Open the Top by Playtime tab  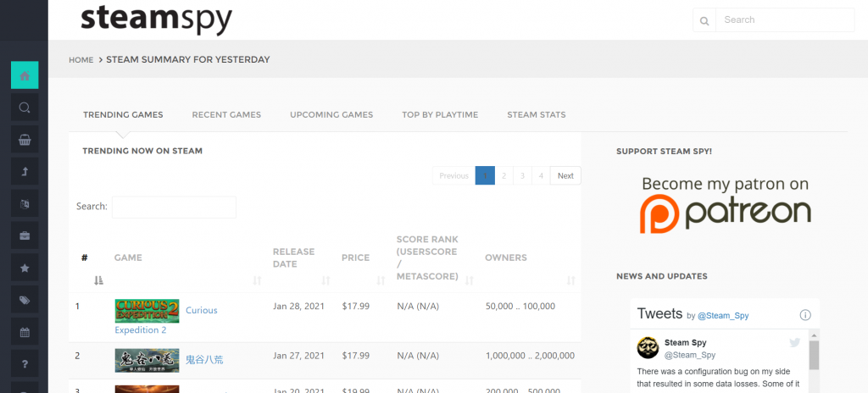[x=440, y=114]
